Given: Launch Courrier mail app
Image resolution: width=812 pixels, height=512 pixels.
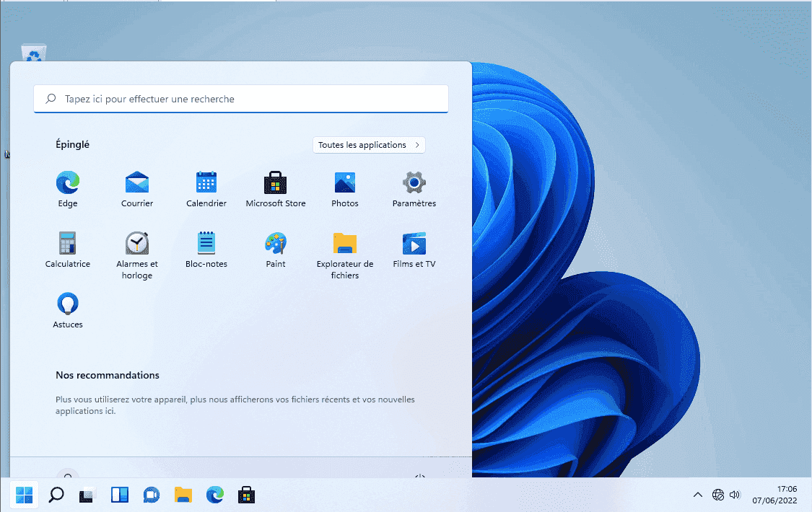Looking at the screenshot, I should [x=137, y=189].
